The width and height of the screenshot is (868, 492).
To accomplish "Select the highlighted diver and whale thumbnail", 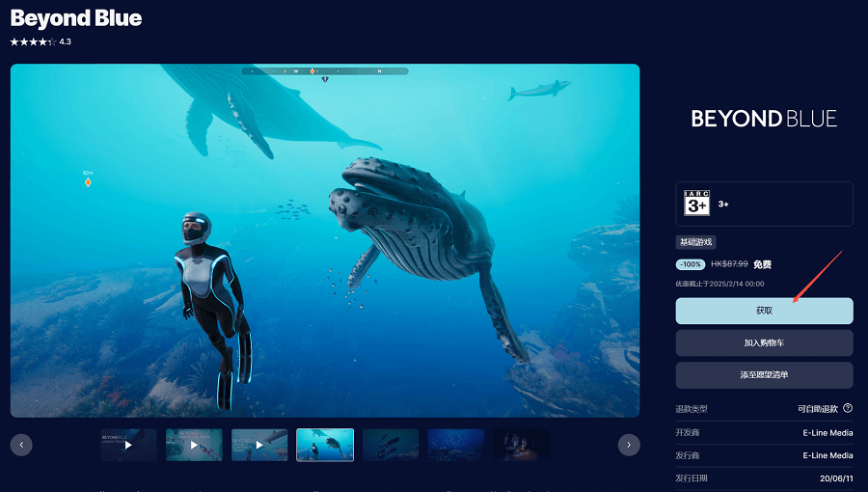I will (x=325, y=445).
